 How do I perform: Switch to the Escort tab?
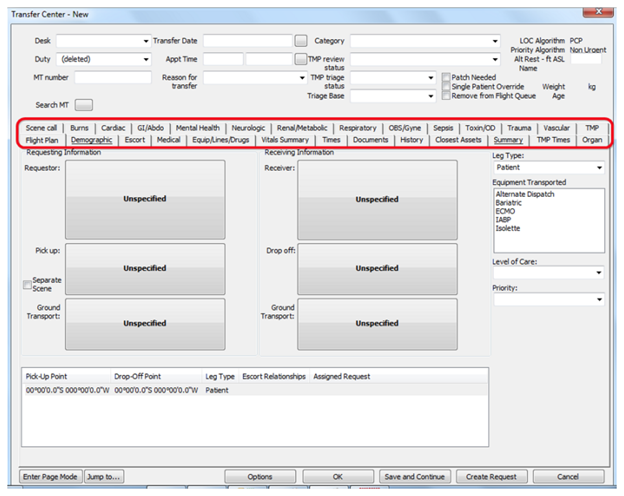point(135,140)
